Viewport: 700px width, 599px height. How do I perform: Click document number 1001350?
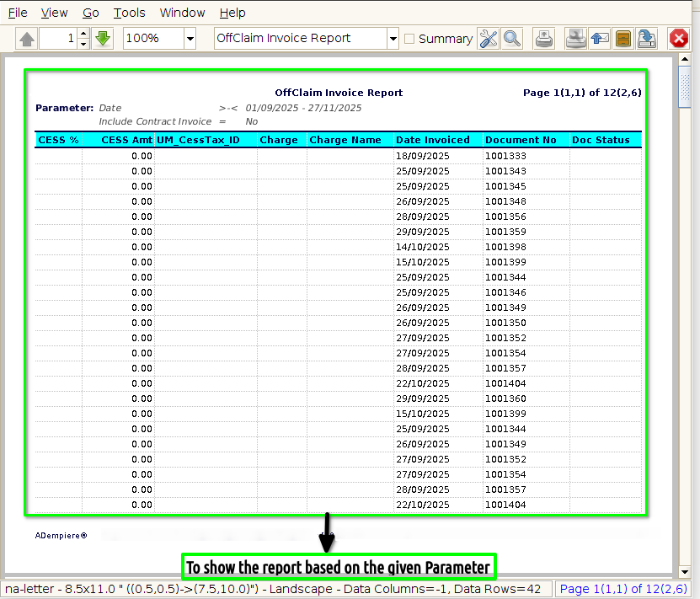pos(505,324)
